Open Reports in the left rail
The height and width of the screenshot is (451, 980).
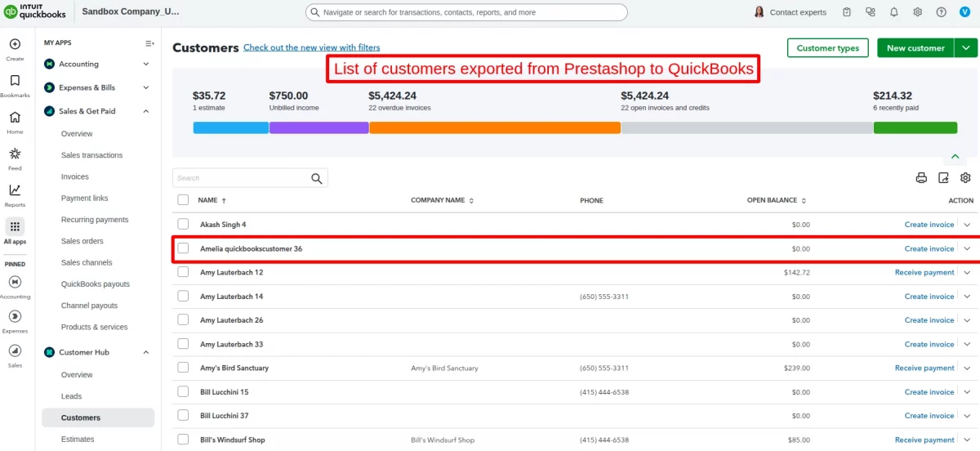(15, 190)
